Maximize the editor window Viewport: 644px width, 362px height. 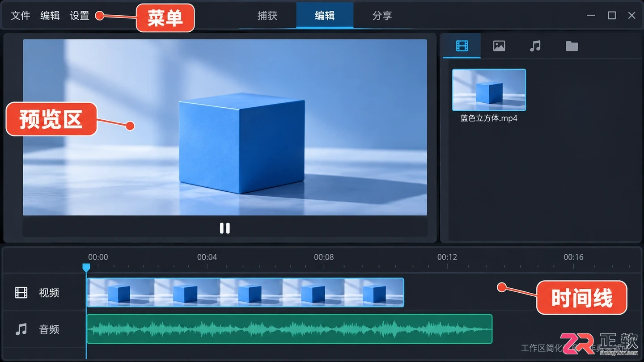(612, 16)
